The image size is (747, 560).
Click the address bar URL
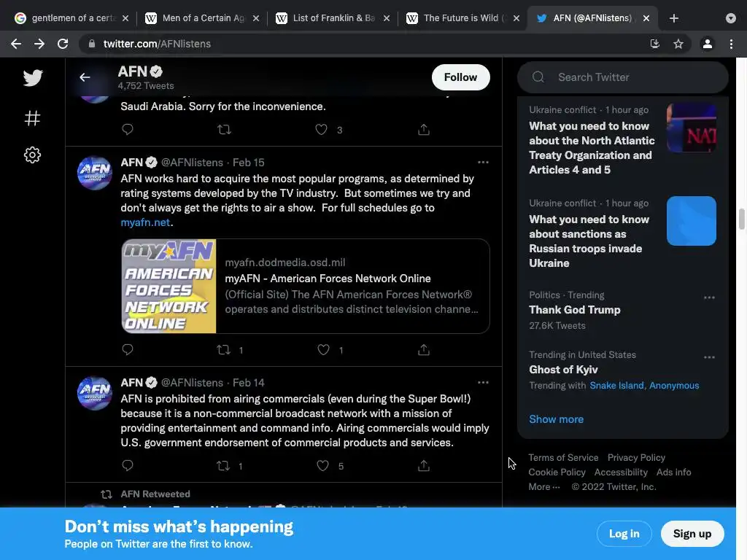pyautogui.click(x=157, y=44)
